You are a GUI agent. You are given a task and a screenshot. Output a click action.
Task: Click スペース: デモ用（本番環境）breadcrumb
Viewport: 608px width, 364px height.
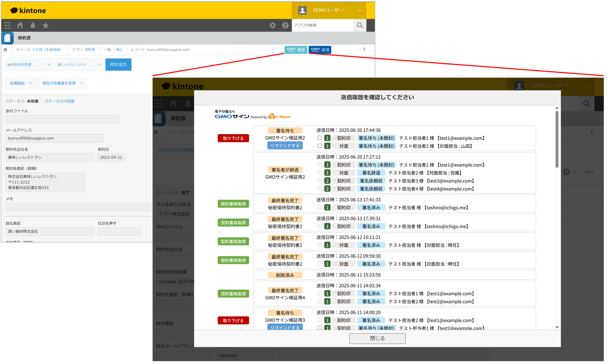[38, 50]
